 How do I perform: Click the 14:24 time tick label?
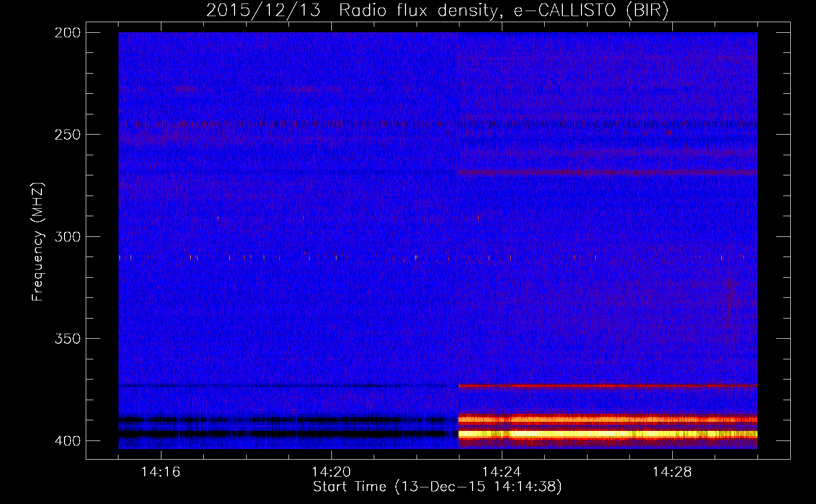point(502,472)
